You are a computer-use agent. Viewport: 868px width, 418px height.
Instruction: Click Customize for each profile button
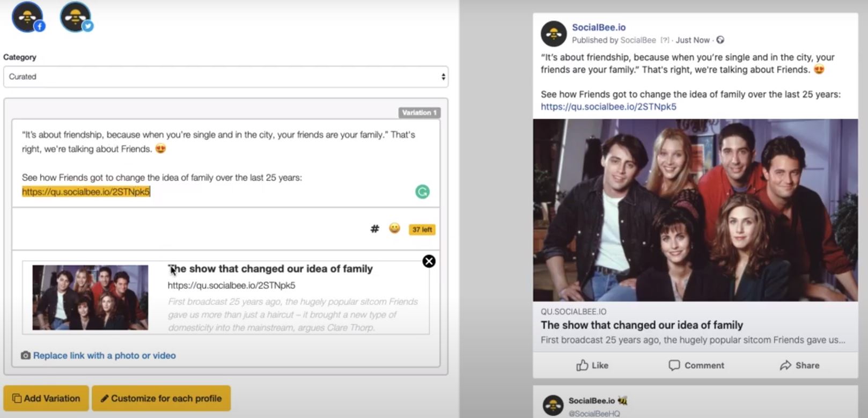pyautogui.click(x=161, y=398)
